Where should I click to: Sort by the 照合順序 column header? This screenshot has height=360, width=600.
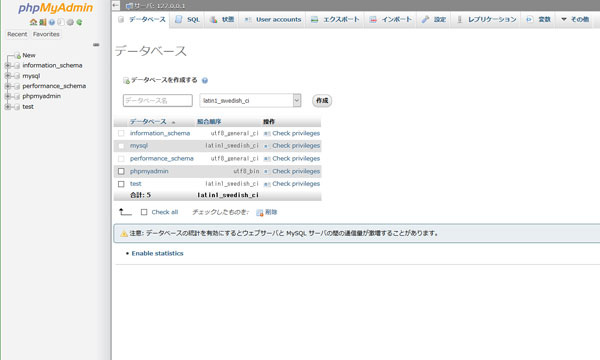pos(209,122)
